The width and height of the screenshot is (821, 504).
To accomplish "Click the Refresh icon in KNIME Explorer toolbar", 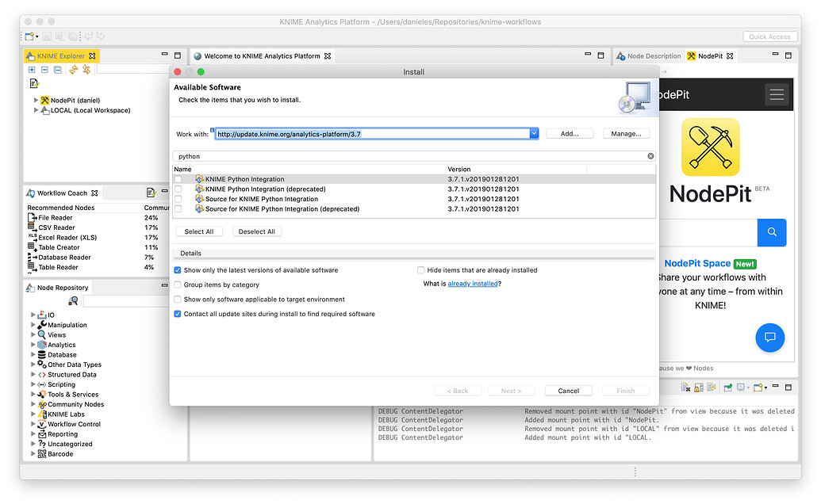I will click(74, 70).
